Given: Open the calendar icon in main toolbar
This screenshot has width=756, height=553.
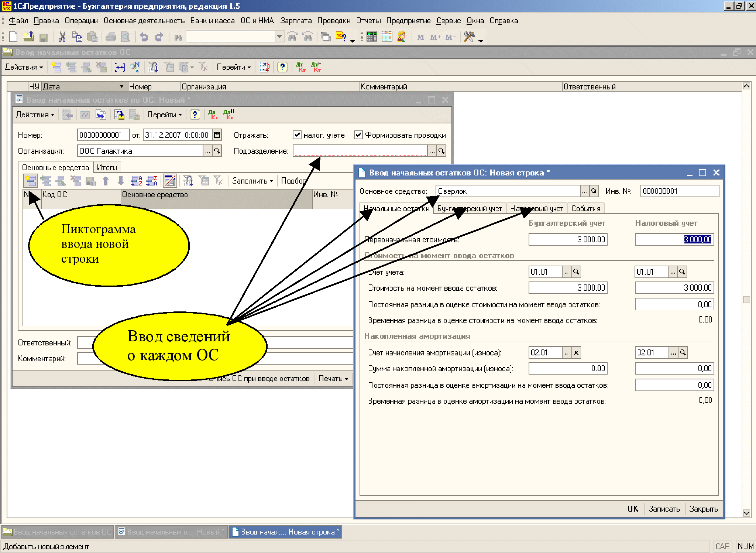Looking at the screenshot, I should point(386,37).
